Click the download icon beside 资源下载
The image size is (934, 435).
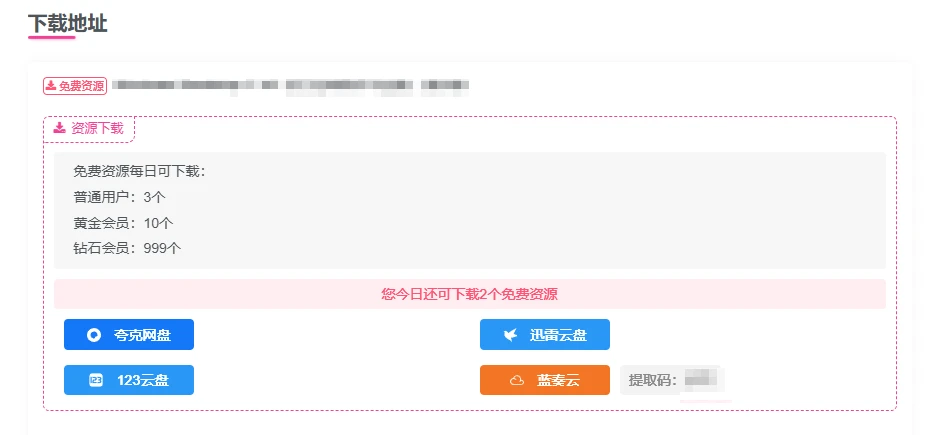59,128
